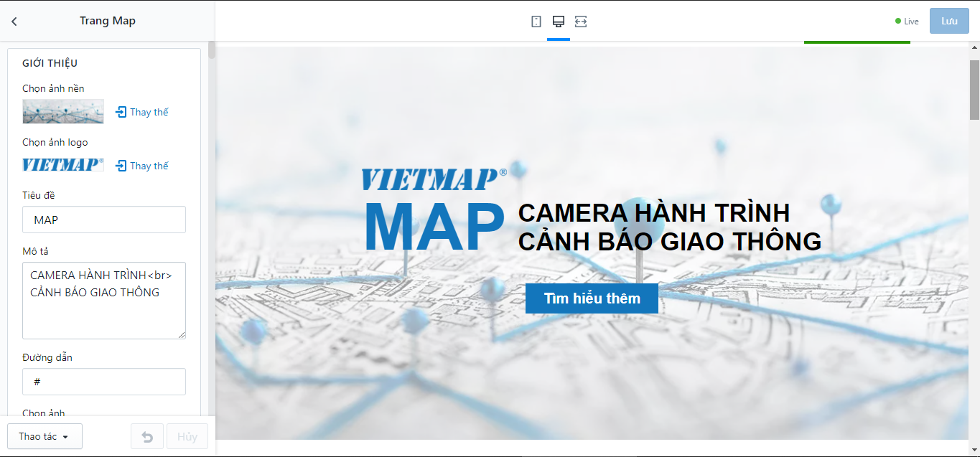This screenshot has width=980, height=457.
Task: Click the Live status indicator
Action: point(907,22)
